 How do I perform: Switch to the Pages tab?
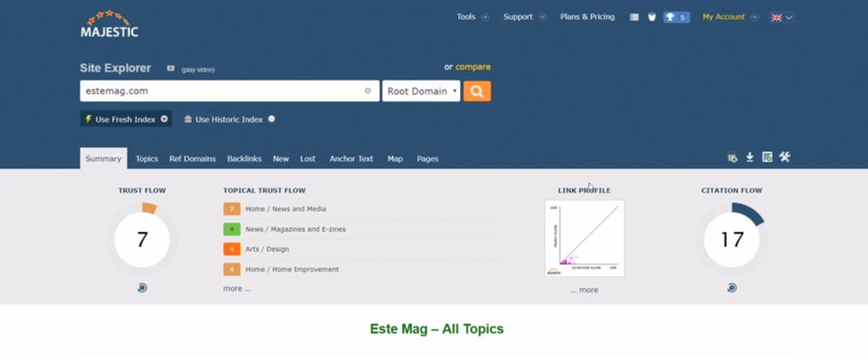pos(428,159)
